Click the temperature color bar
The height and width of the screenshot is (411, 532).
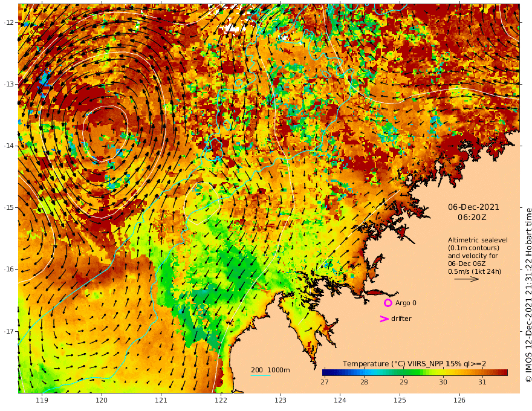(x=415, y=372)
